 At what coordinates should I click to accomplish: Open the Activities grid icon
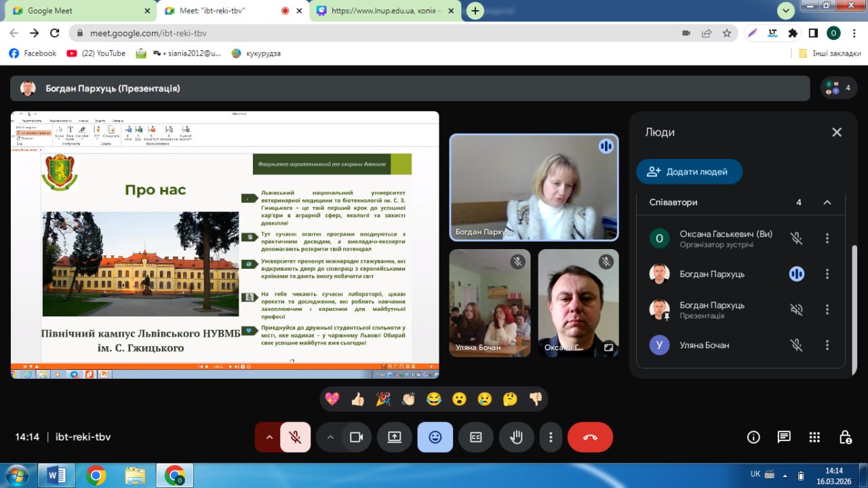coord(814,437)
